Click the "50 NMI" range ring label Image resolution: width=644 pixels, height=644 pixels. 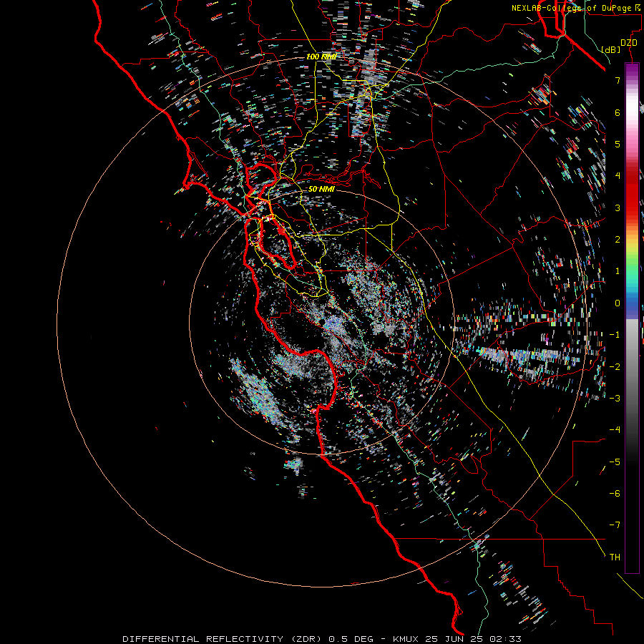point(321,189)
